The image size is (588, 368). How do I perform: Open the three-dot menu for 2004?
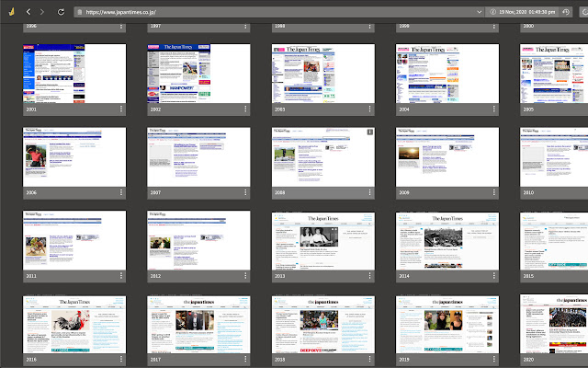tap(493, 109)
